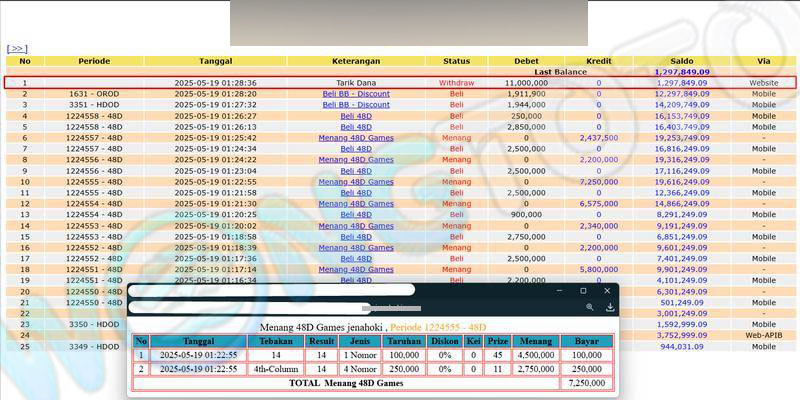Screen dimensions: 800x400
Task: Open Menang 48D Games entry at 01:17:14
Action: tap(356, 270)
